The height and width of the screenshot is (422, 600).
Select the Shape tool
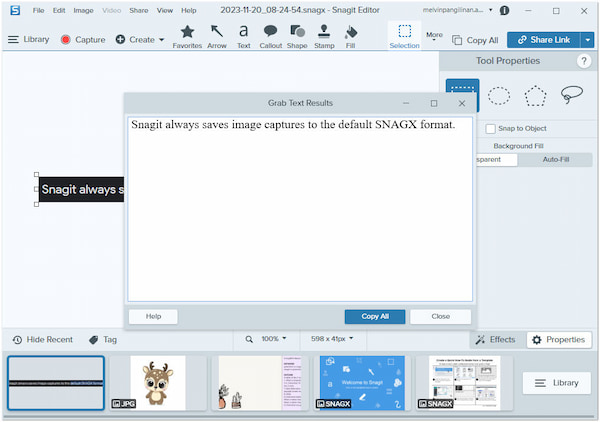(x=297, y=36)
